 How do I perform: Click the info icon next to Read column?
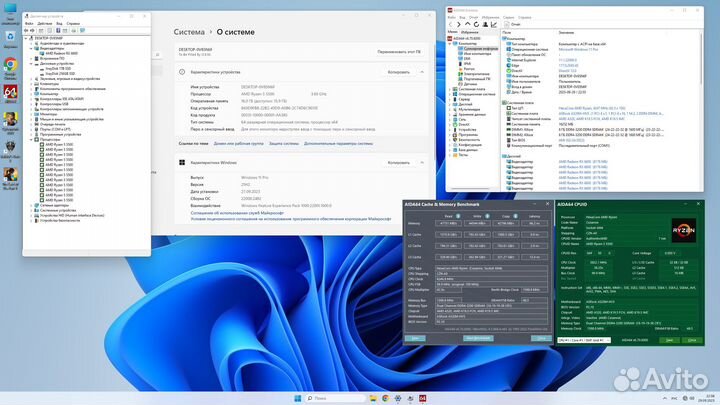pos(458,216)
